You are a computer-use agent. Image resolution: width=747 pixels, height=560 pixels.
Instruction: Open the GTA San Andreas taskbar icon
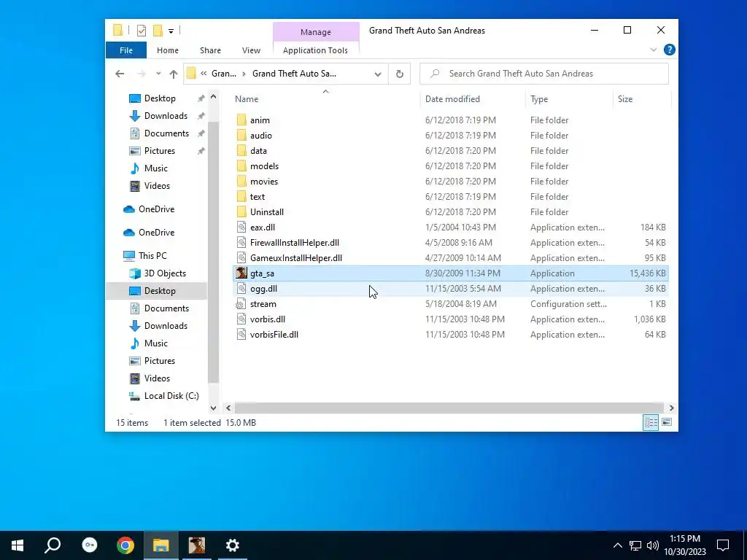(x=196, y=545)
